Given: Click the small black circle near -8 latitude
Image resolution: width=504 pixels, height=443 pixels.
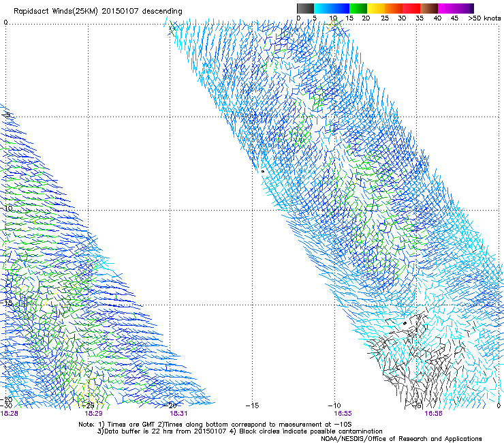Looking at the screenshot, I should 263,172.
